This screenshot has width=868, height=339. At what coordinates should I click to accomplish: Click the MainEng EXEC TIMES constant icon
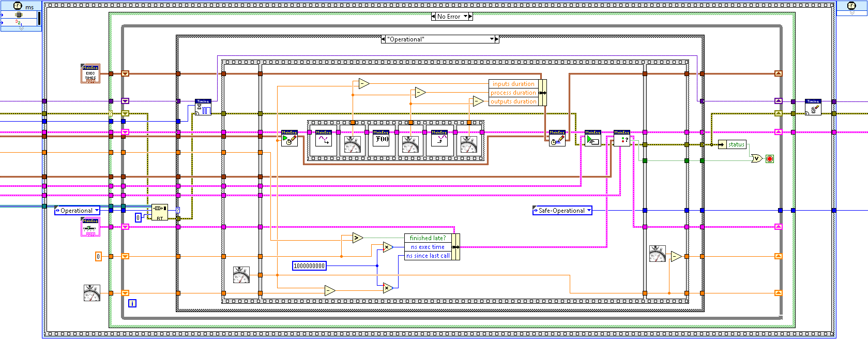tap(90, 73)
